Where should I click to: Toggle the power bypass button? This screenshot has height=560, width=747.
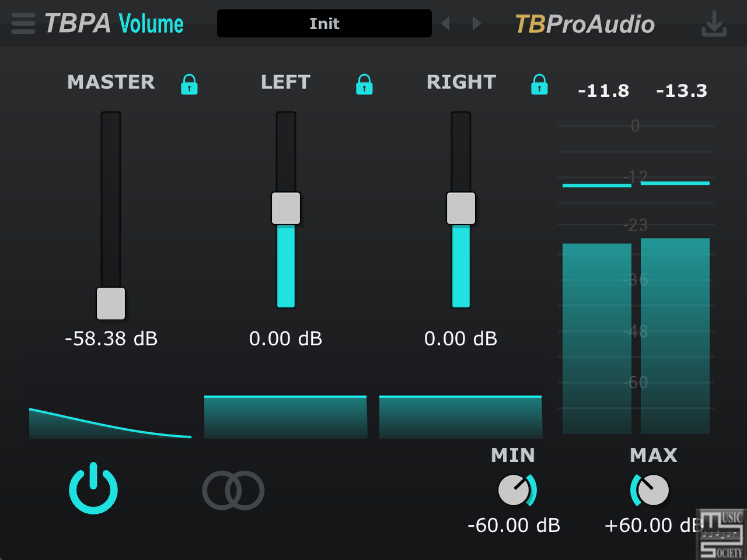tap(93, 488)
